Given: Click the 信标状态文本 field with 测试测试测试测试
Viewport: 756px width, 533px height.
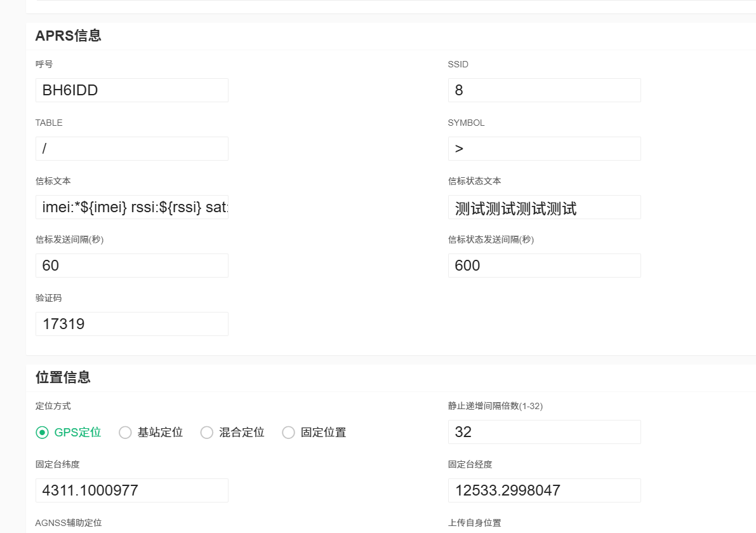Looking at the screenshot, I should tap(543, 206).
